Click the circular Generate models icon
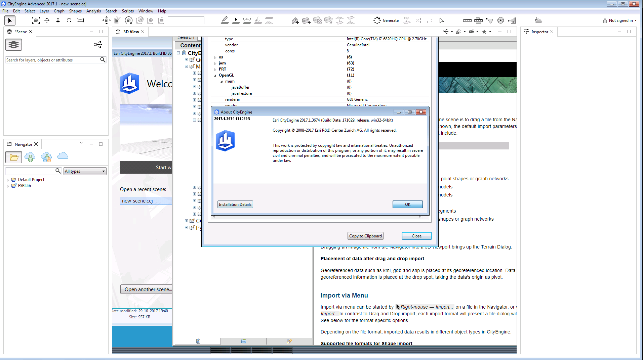 [377, 20]
